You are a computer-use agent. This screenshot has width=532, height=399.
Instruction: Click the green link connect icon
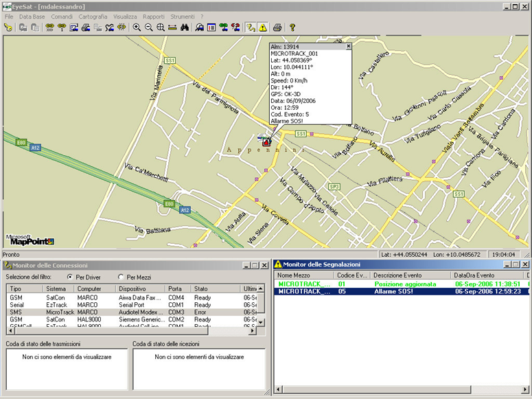tap(224, 27)
